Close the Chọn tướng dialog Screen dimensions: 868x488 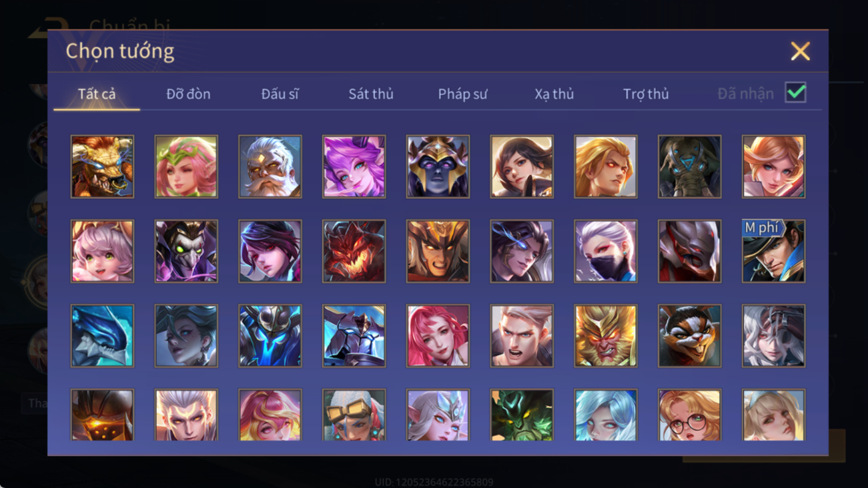point(800,51)
